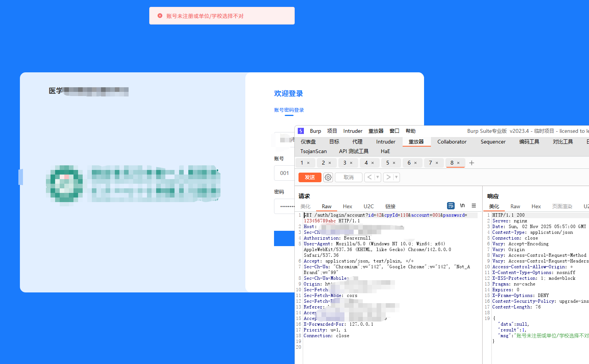Close Repeater tab 8

tap(458, 163)
